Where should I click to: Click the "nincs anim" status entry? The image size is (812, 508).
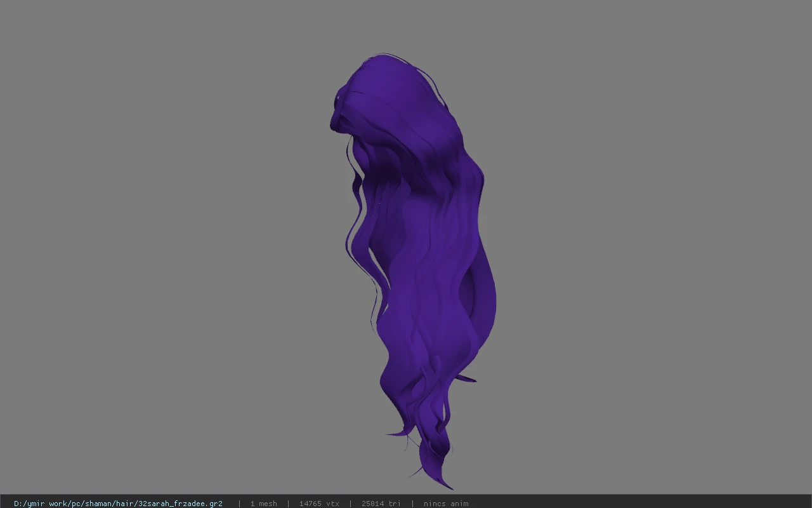[x=446, y=504]
